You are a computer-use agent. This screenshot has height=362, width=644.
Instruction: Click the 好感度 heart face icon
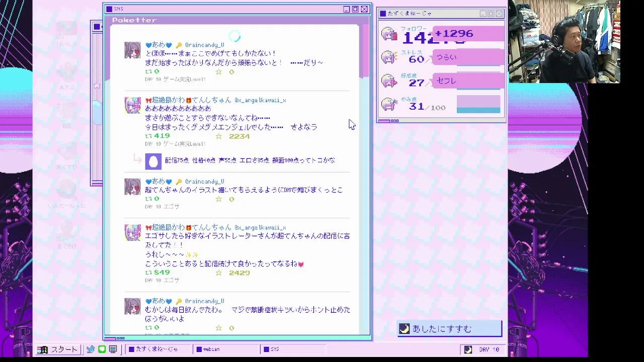coord(389,80)
